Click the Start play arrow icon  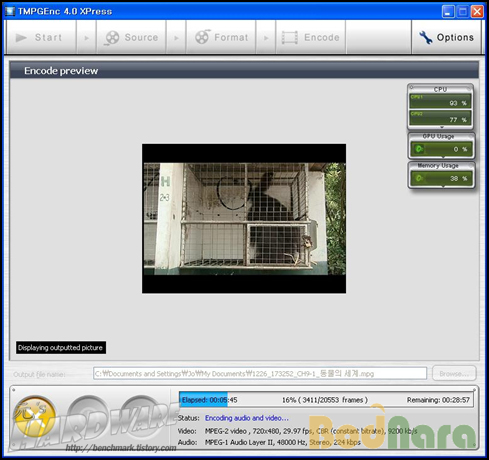pos(21,38)
